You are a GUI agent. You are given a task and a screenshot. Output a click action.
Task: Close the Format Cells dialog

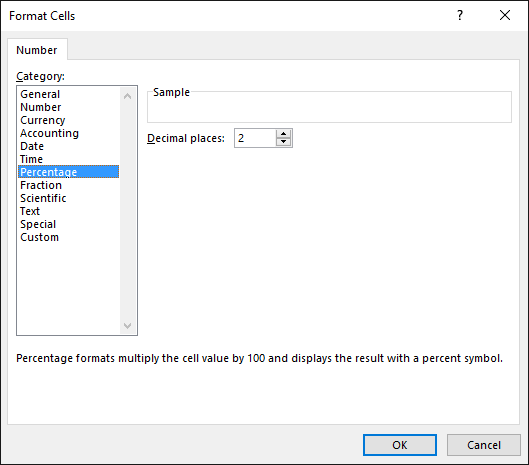[x=505, y=15]
